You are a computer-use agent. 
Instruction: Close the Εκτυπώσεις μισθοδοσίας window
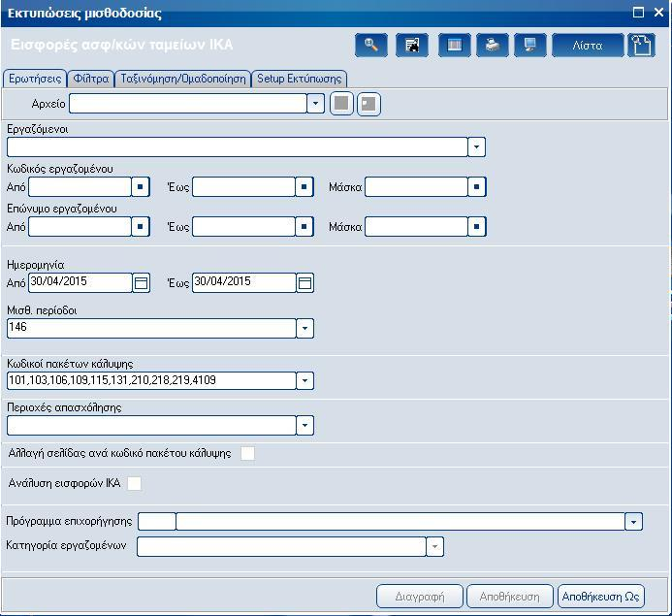click(x=658, y=13)
